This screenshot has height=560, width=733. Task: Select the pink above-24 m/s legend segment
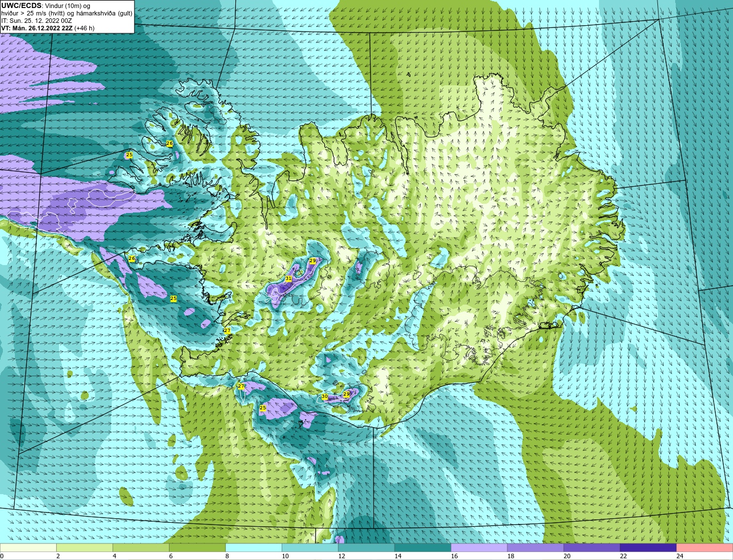point(705,547)
